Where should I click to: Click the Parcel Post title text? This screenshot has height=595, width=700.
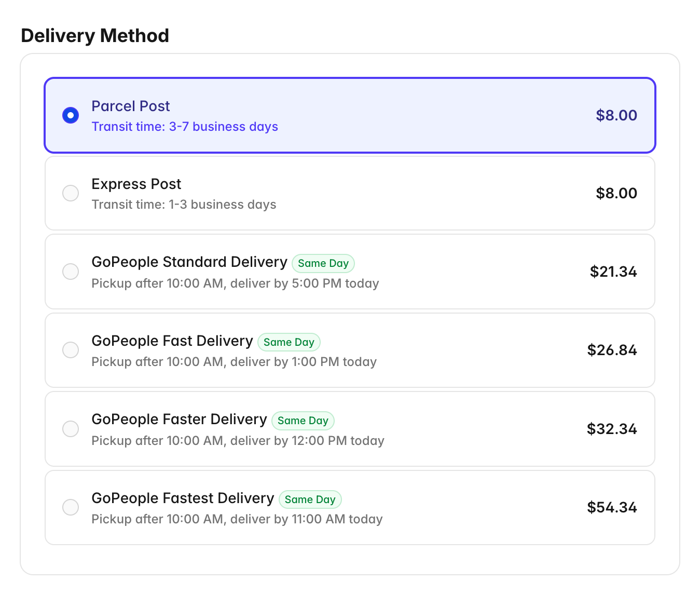click(131, 106)
